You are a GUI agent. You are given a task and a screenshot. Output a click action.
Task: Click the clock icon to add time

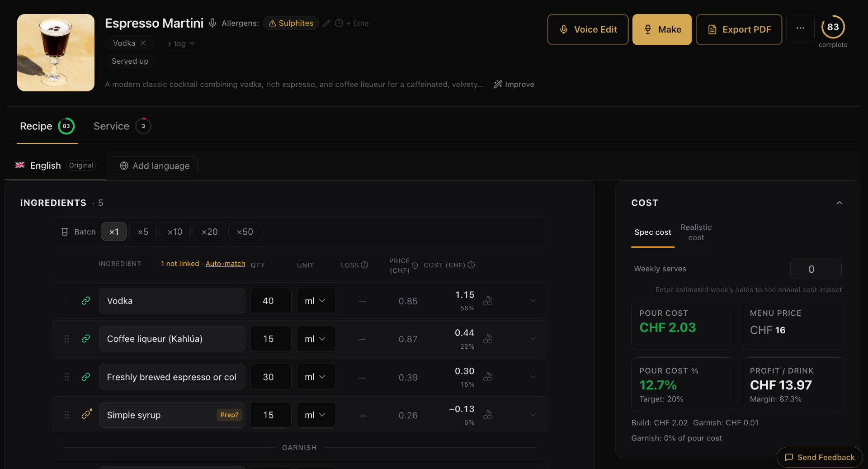(x=339, y=23)
